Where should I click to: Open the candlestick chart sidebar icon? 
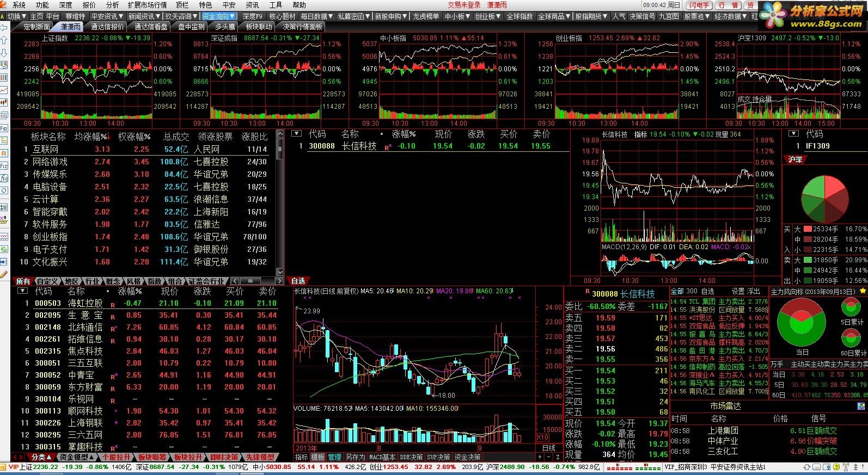point(4,103)
